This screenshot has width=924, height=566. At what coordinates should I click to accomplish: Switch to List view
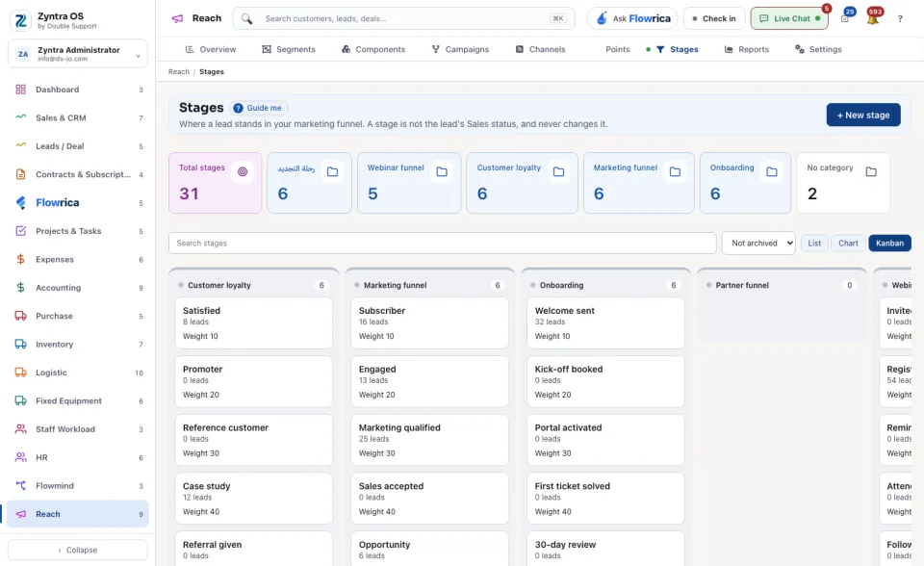[x=814, y=243]
